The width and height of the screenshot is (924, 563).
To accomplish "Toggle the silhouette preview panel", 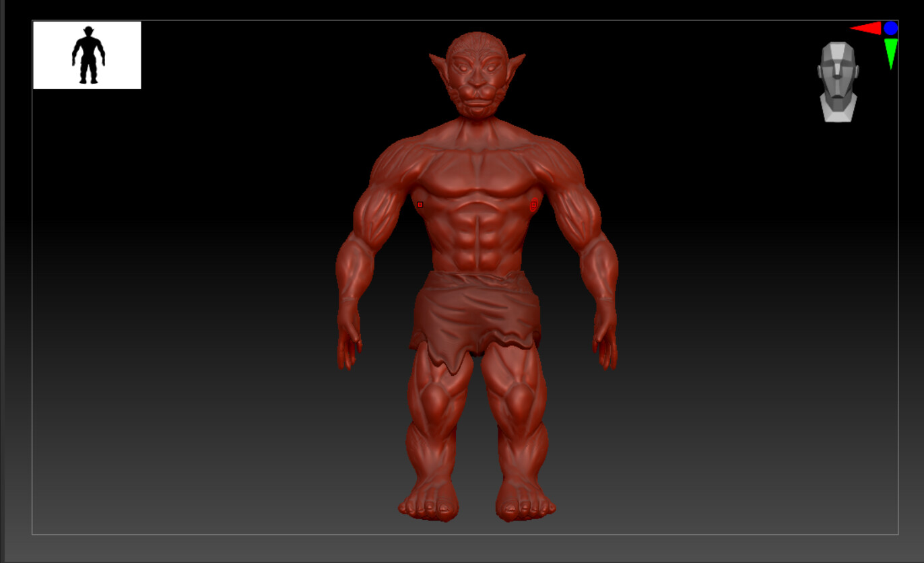I will [86, 54].
